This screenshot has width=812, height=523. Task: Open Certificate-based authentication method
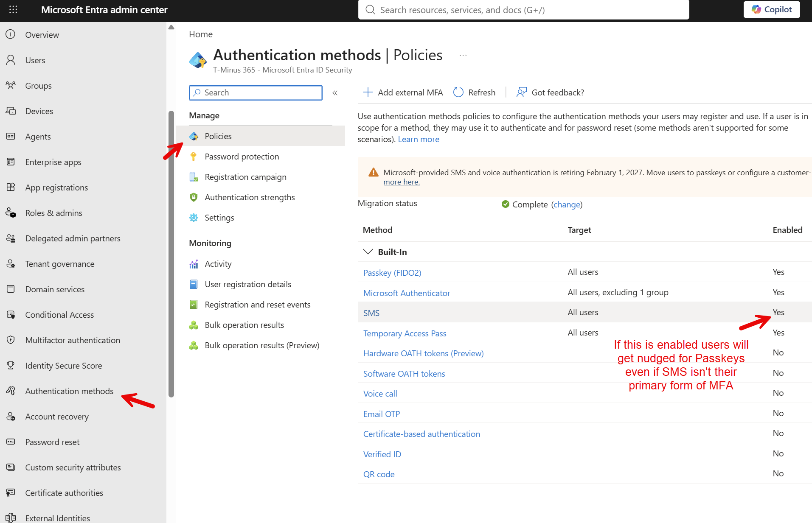pos(421,434)
